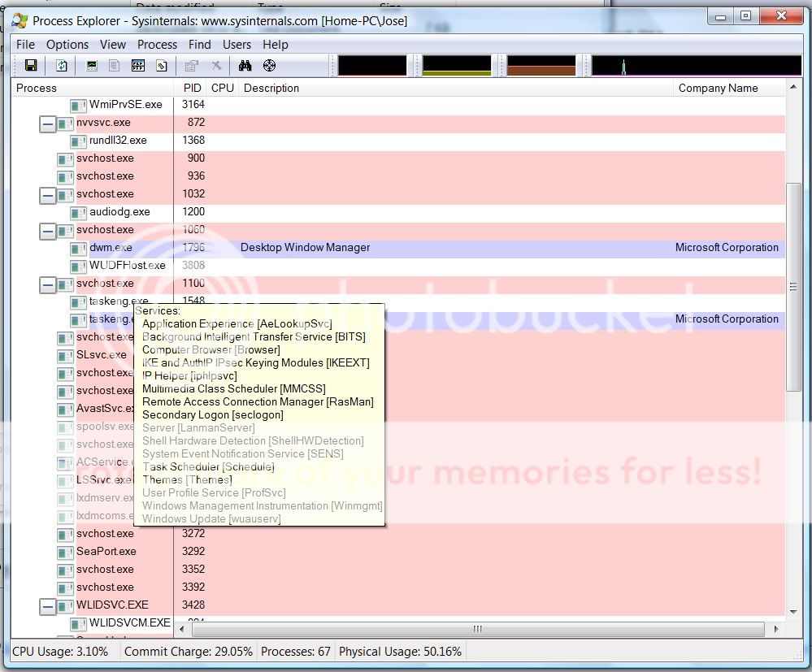Click the wide I/O history mini graph
This screenshot has height=672, width=812.
(x=697, y=66)
